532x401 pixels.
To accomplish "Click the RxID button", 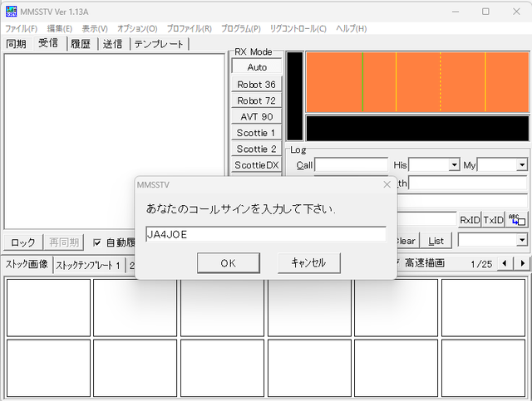I will [470, 220].
